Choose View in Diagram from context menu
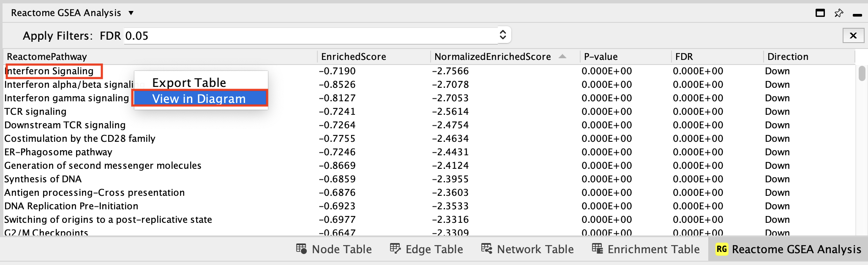 (199, 99)
